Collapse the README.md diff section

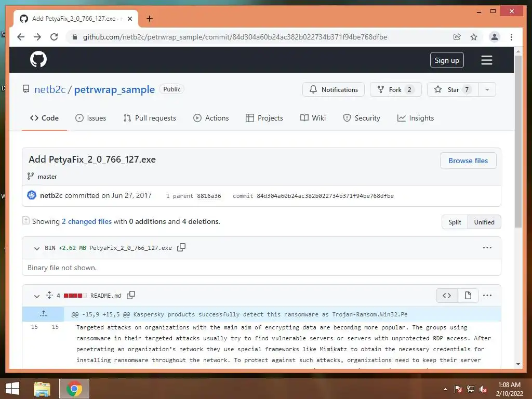[x=37, y=296]
